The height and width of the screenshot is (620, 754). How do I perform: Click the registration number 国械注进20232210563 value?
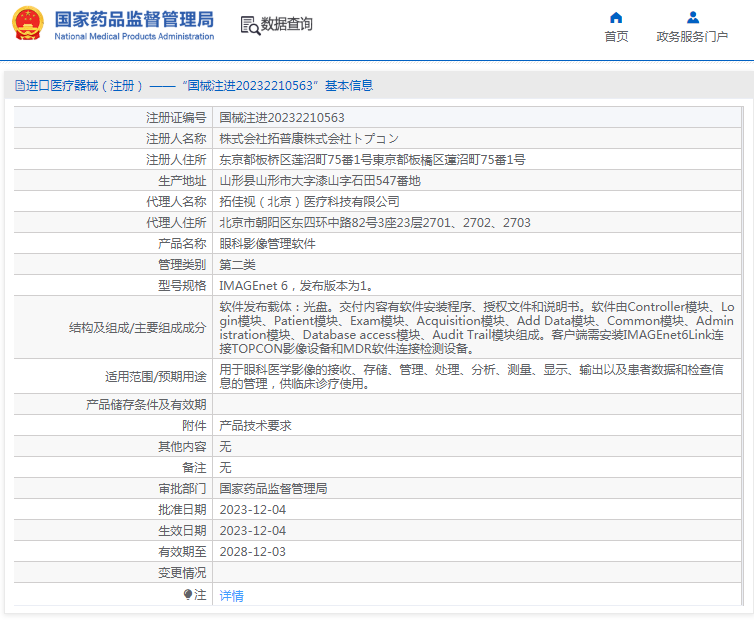point(282,117)
